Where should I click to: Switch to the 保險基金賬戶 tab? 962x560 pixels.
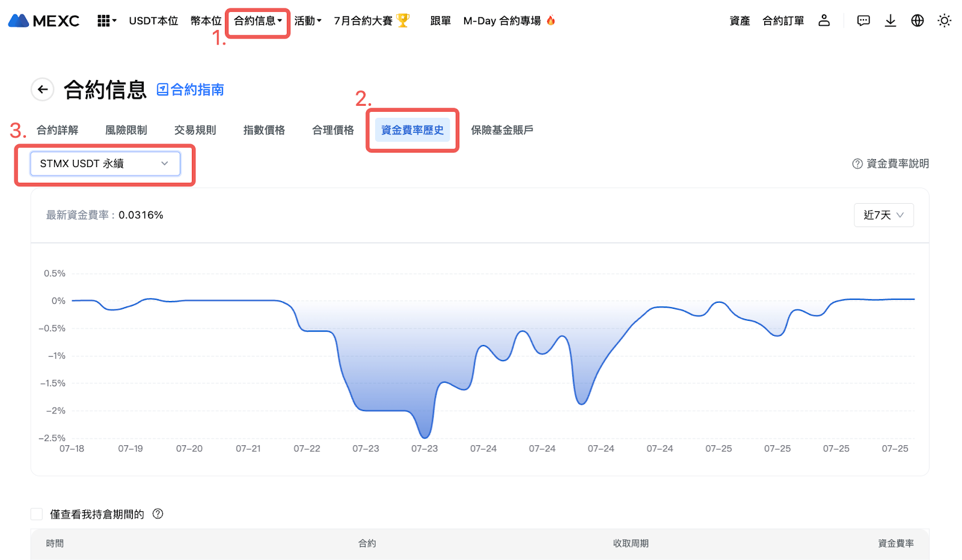[x=502, y=130]
